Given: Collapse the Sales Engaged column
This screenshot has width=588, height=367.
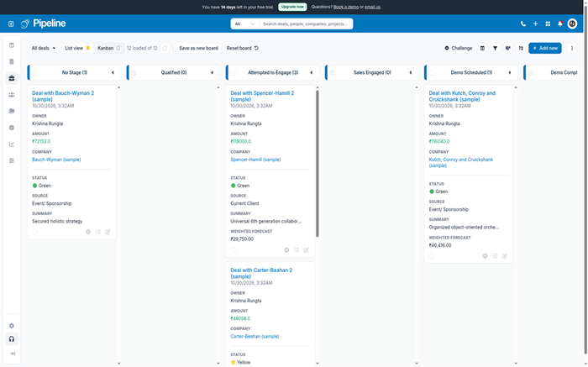Looking at the screenshot, I should tap(411, 73).
